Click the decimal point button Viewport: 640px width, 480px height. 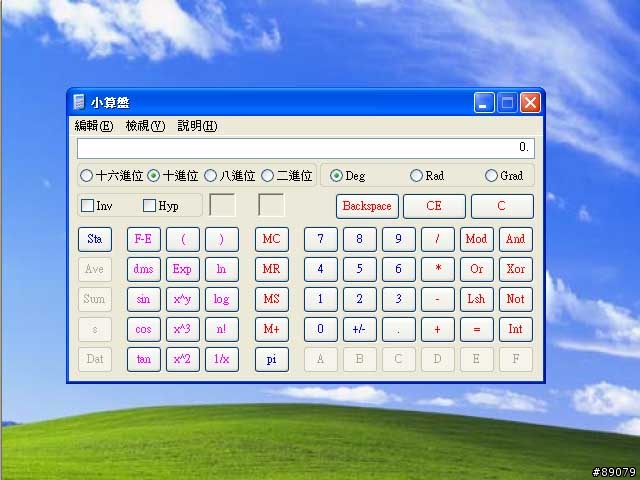(x=399, y=329)
